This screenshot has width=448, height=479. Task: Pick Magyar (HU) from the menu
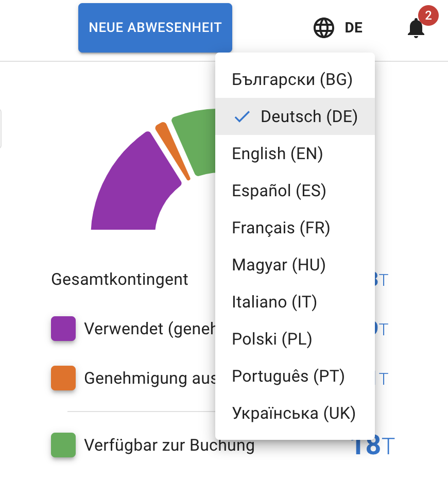pyautogui.click(x=279, y=264)
